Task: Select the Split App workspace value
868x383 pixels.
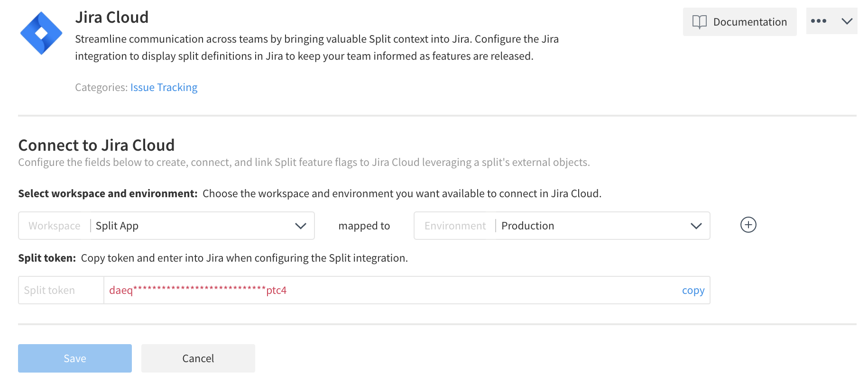Action: 117,226
